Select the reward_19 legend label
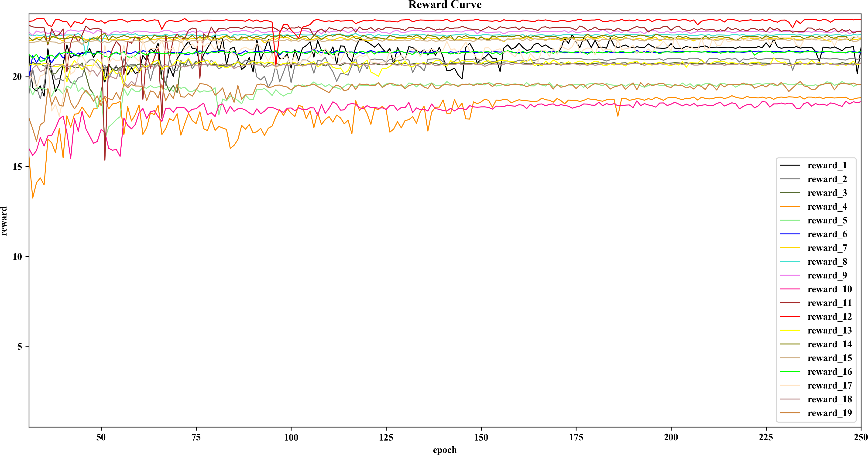Screen dimensions: 868x455 (830, 413)
